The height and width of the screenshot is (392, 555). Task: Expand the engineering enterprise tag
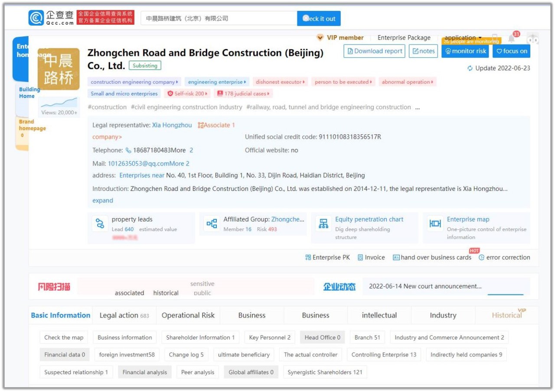[x=217, y=82]
